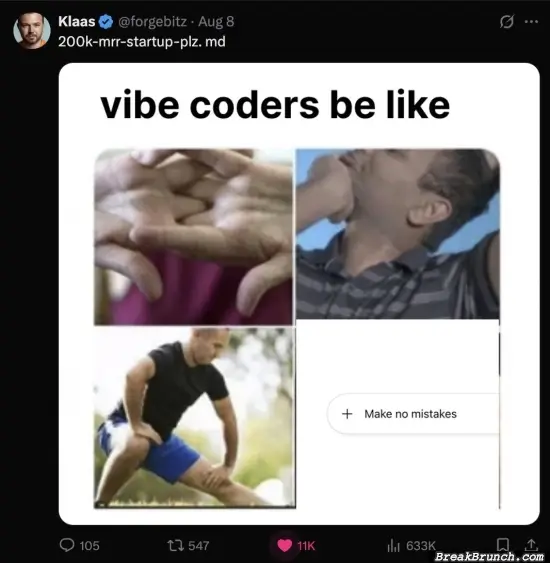Toggle the pink heart like button
The height and width of the screenshot is (563, 550).
[x=285, y=546]
